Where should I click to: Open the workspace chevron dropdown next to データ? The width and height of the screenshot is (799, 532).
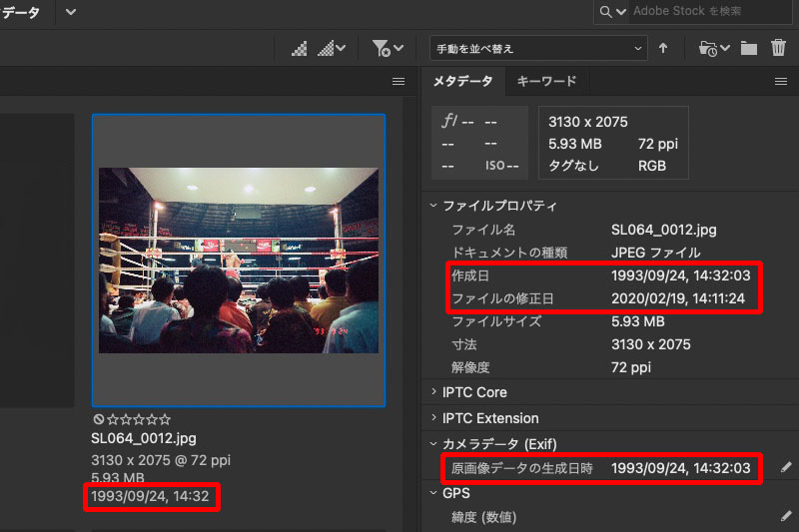click(71, 12)
